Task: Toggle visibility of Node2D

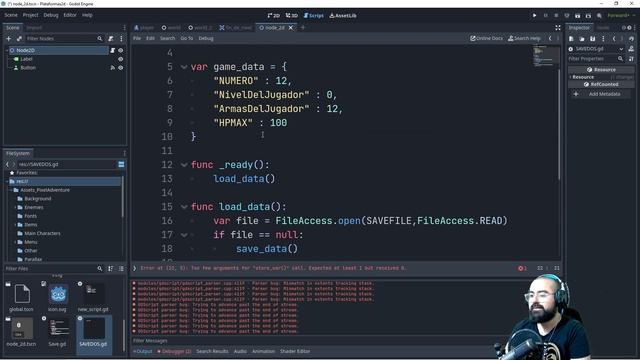Action: [x=120, y=50]
